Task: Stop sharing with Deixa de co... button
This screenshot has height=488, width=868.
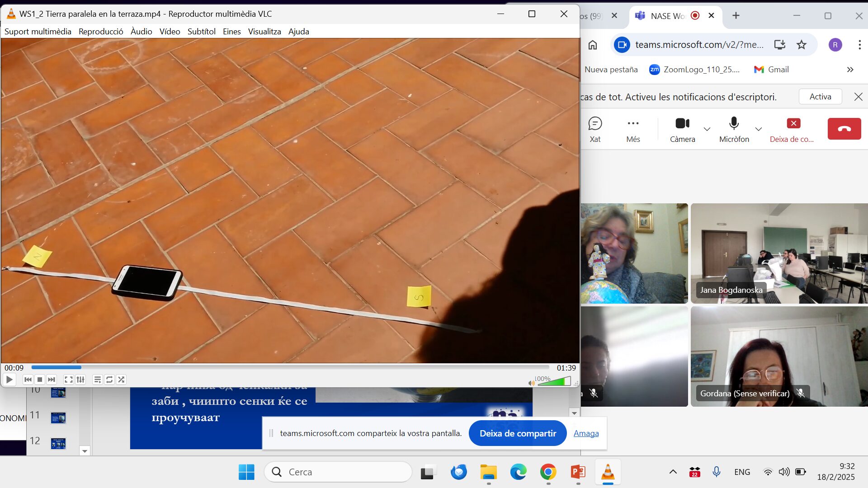Action: point(792,130)
